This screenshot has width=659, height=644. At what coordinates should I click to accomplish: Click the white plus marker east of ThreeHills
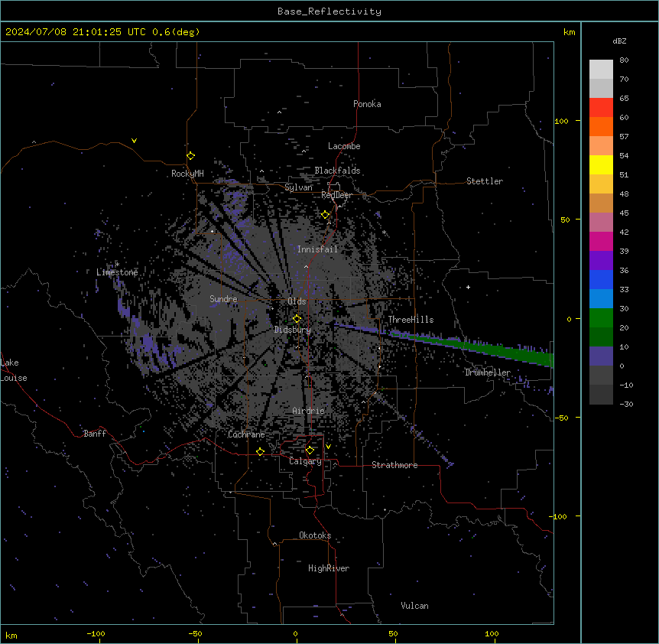(x=468, y=287)
